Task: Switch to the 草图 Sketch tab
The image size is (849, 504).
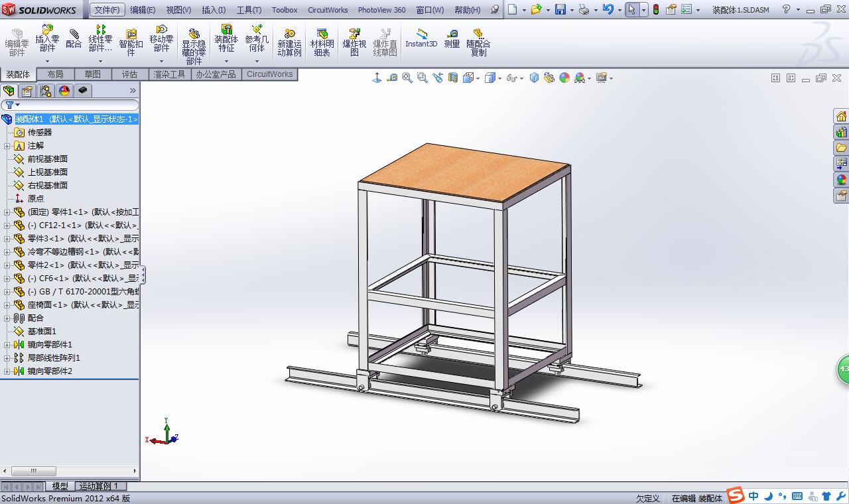Action: pos(93,74)
